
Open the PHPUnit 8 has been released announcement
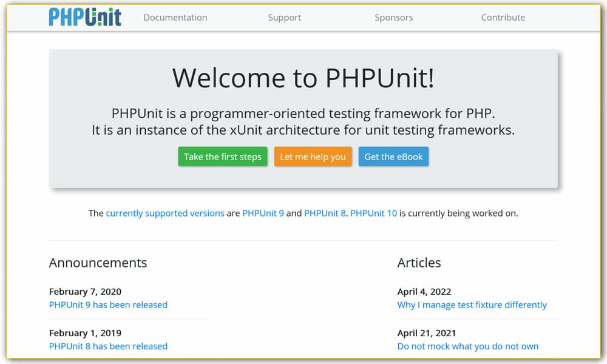coord(108,346)
